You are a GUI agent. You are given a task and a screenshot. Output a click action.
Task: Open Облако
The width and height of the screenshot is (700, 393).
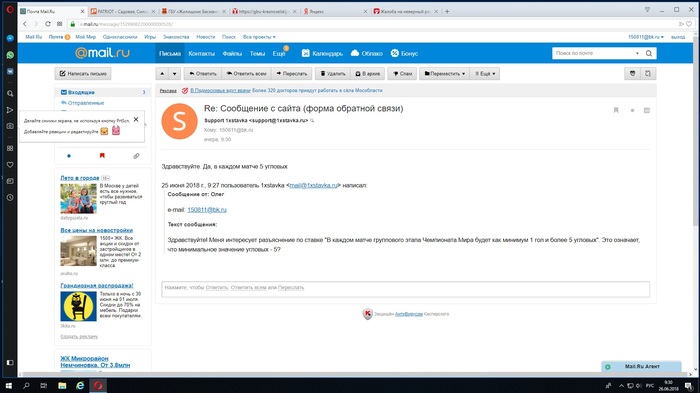367,54
